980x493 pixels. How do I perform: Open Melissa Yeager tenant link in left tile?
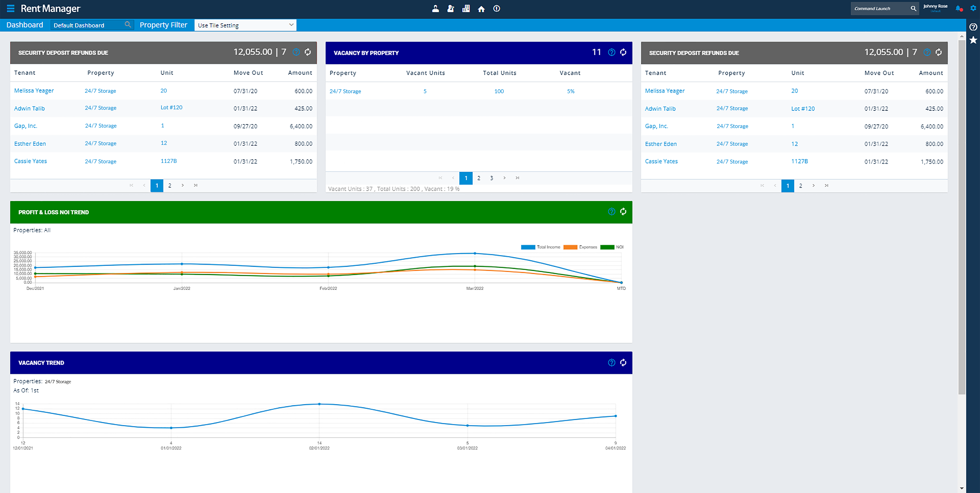click(x=34, y=91)
